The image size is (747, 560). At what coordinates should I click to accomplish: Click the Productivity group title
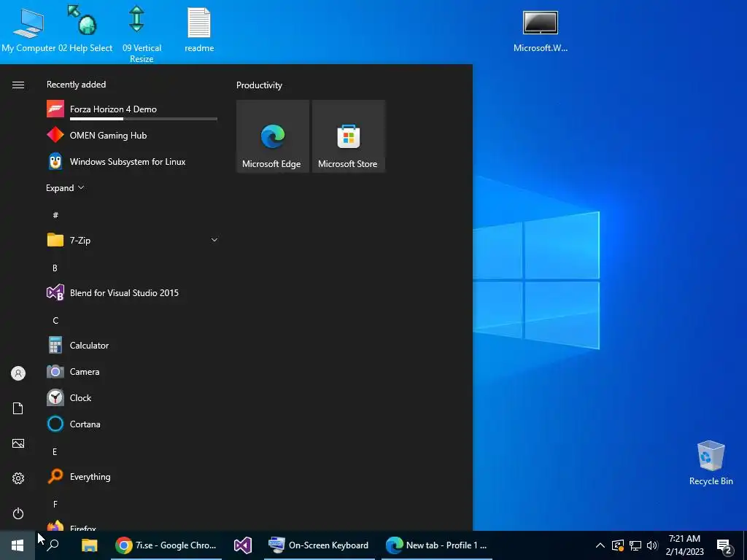point(259,85)
